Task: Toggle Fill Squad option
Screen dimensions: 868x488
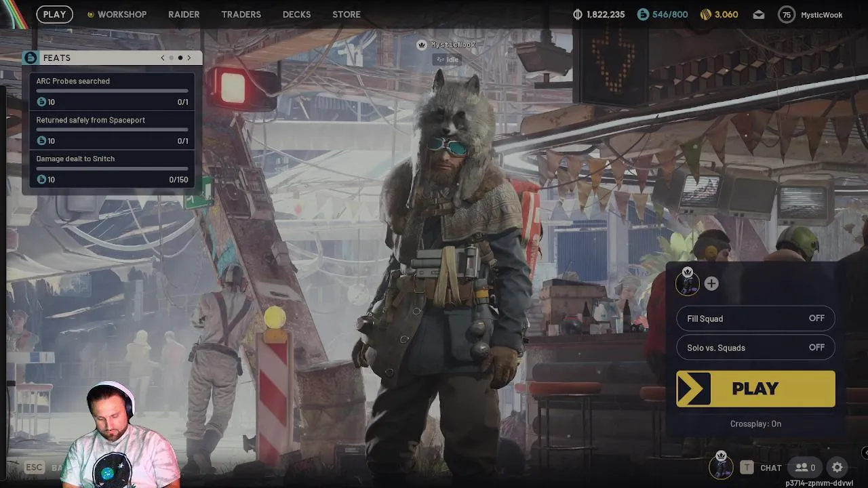Action: click(x=755, y=319)
